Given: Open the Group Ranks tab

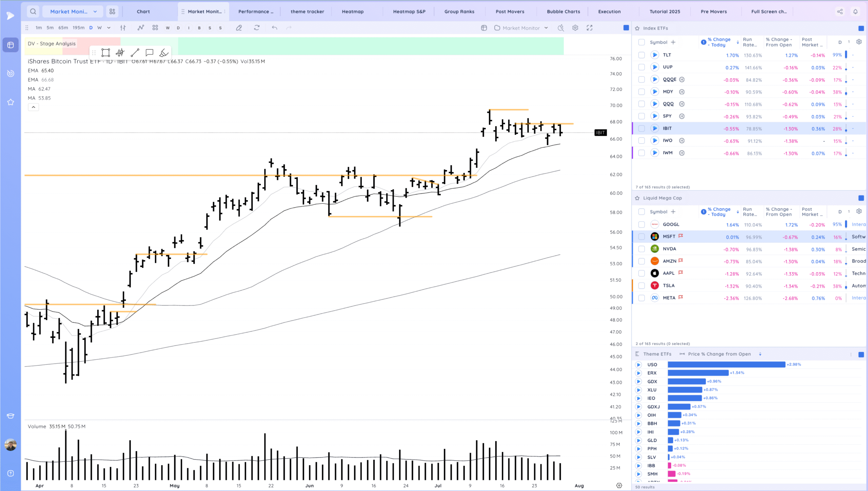Looking at the screenshot, I should tap(459, 12).
